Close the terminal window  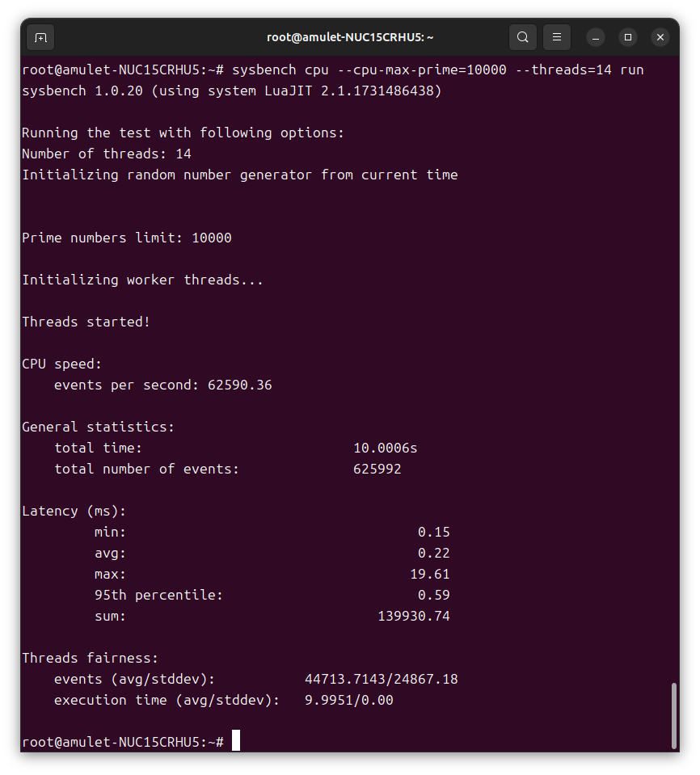click(x=660, y=37)
